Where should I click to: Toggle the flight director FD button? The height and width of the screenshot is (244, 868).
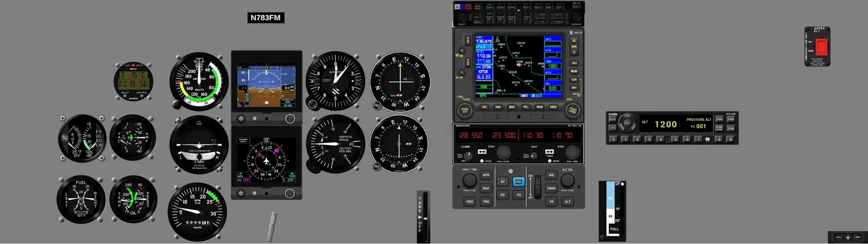click(502, 195)
